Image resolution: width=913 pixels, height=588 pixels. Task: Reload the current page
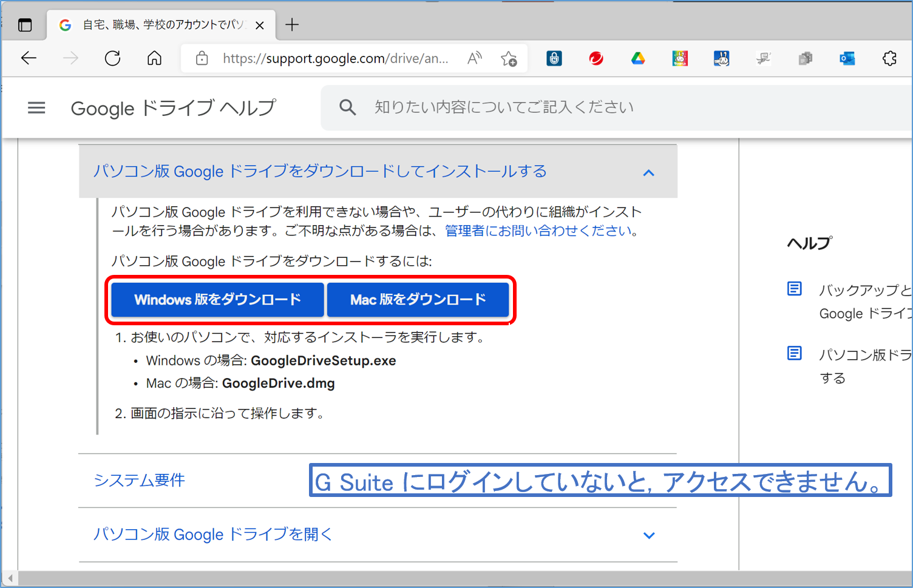pos(112,58)
